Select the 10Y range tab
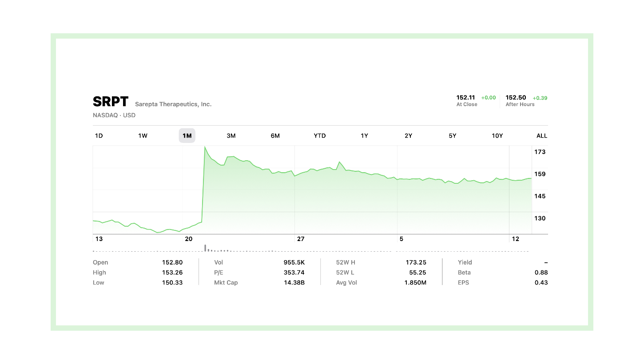Viewport: 644px width, 364px height. coord(497,136)
